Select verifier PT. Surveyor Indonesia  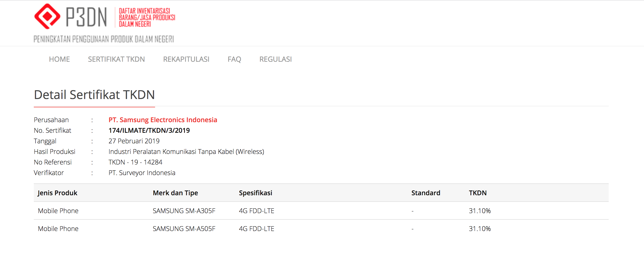pos(142,173)
